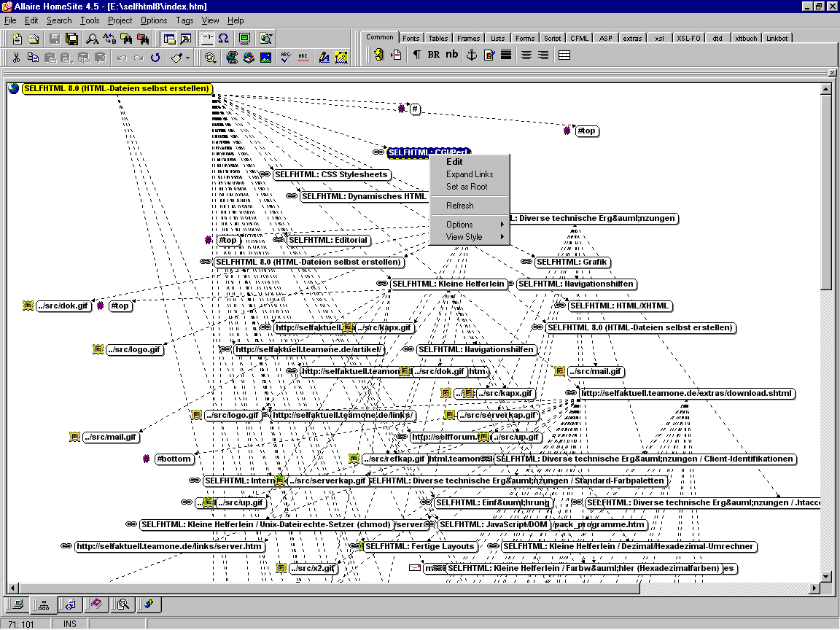Open the paintbrush tool dropdown arrow
The width and height of the screenshot is (840, 630).
pyautogui.click(x=187, y=57)
